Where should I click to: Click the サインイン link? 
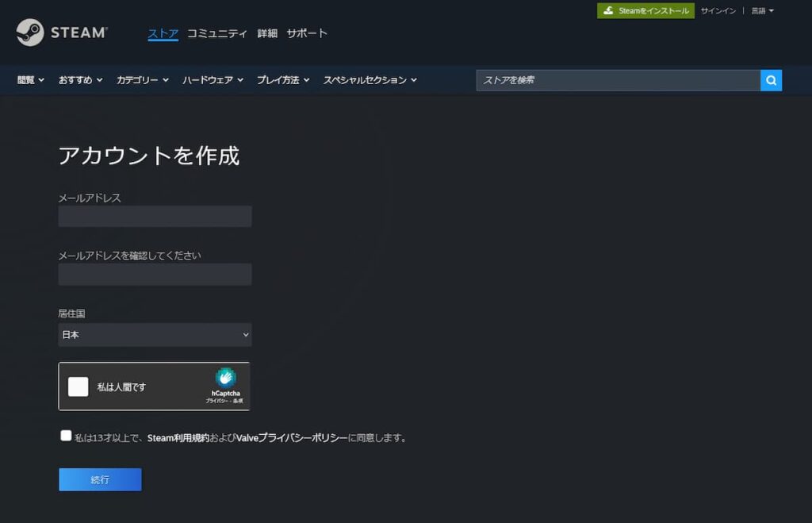(x=718, y=10)
